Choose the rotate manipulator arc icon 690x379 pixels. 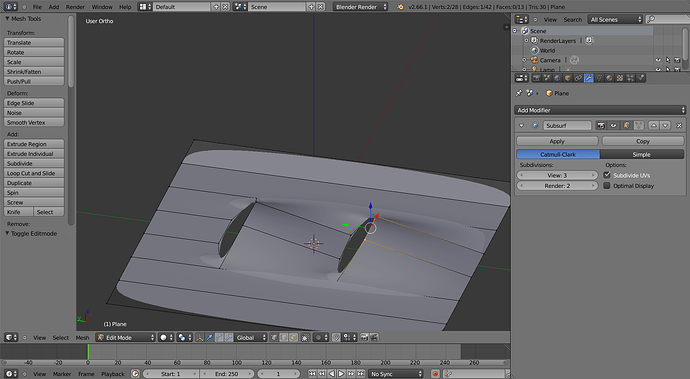[219, 338]
